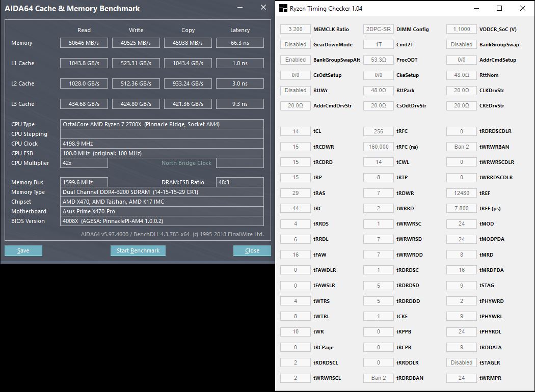Start the AIDA64 benchmark
Screen dimensions: 535x392
pos(138,250)
